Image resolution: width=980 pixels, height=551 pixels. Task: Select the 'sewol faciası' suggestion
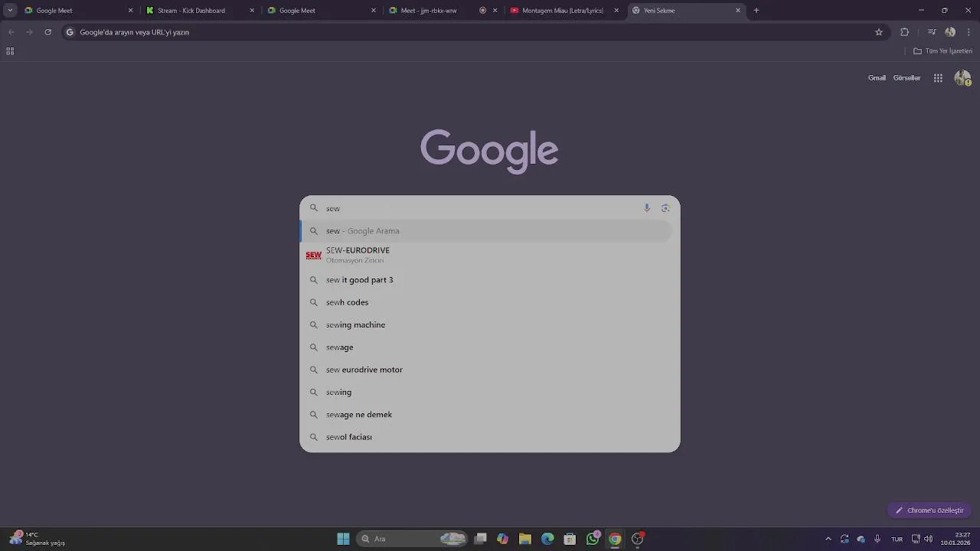(x=487, y=437)
